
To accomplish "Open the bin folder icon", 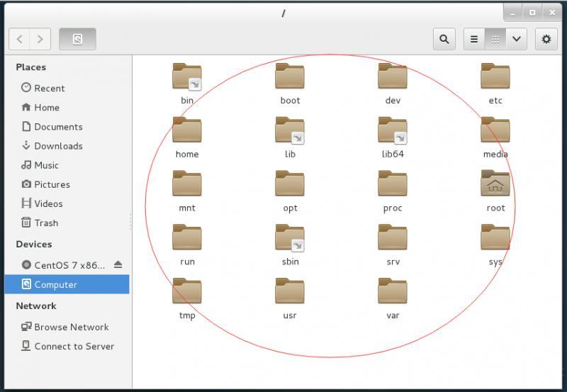I will 187,77.
